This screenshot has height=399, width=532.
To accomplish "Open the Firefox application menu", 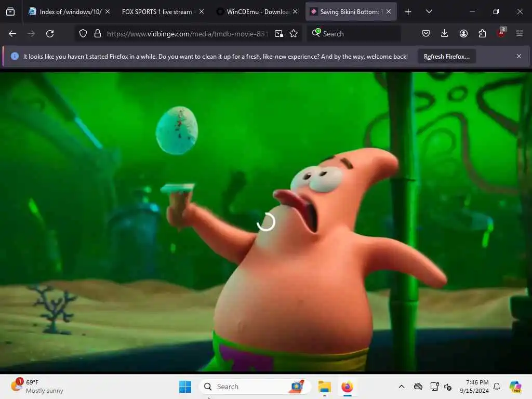I will [520, 33].
